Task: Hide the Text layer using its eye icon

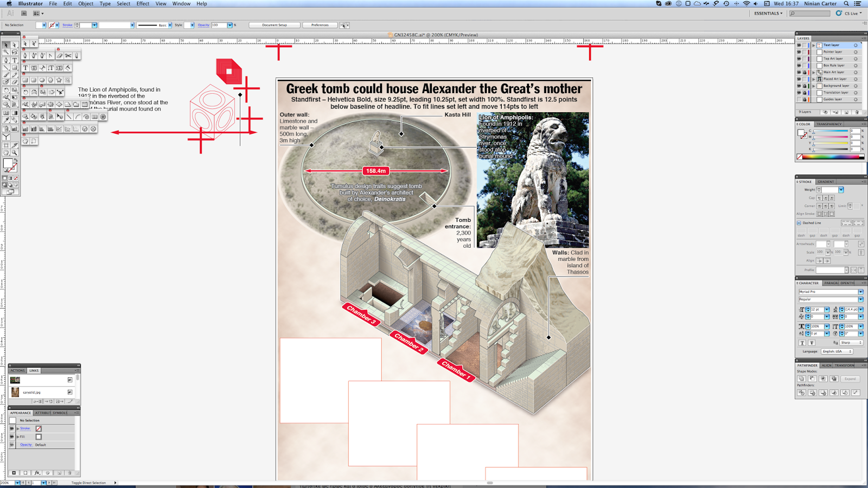Action: click(x=799, y=45)
